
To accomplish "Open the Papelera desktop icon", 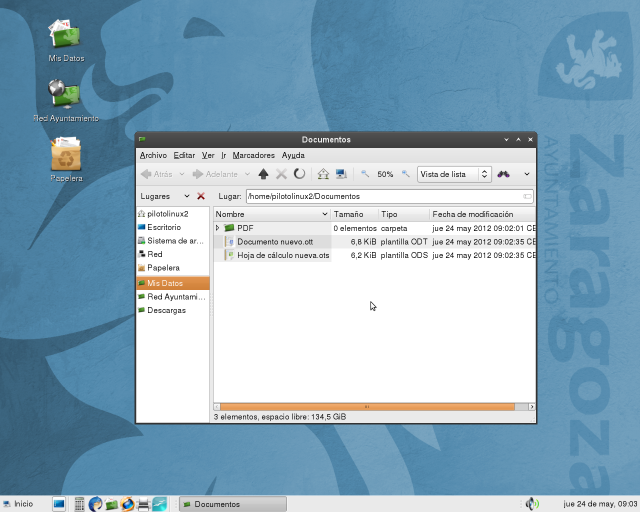I will click(x=66, y=160).
